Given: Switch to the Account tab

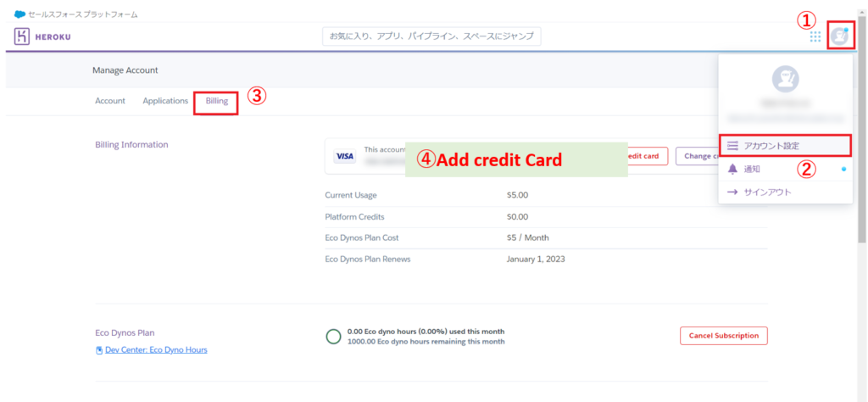Looking at the screenshot, I should click(110, 101).
